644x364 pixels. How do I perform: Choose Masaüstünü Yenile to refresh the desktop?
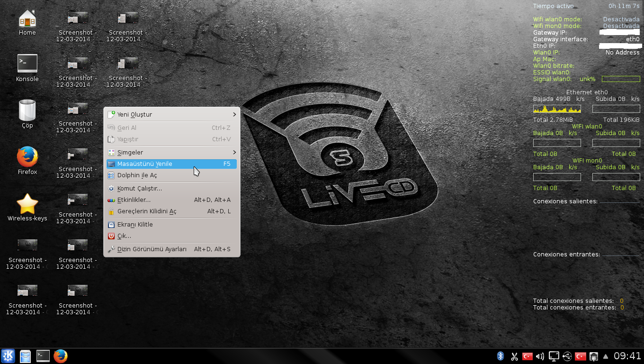(172, 164)
